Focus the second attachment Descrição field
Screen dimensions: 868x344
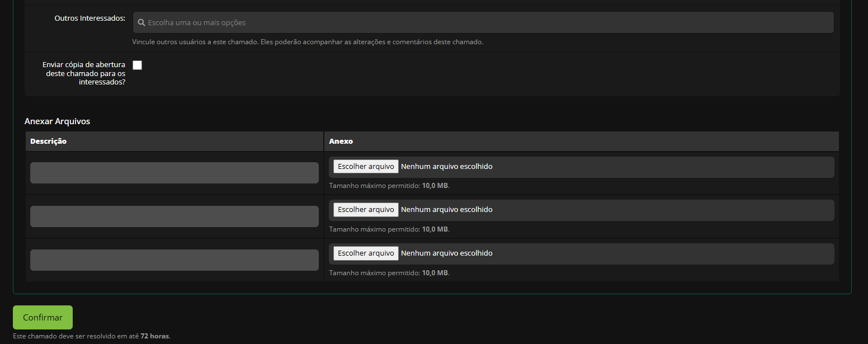pyautogui.click(x=174, y=216)
